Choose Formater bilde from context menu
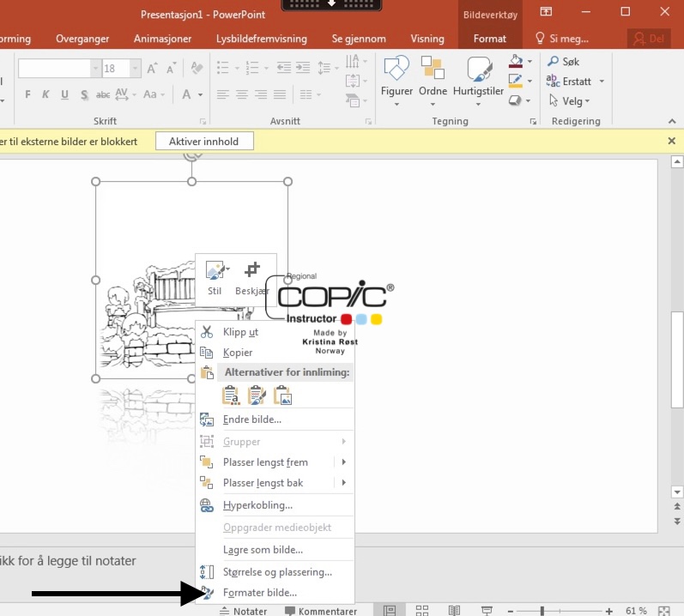The width and height of the screenshot is (684, 616). (275, 593)
